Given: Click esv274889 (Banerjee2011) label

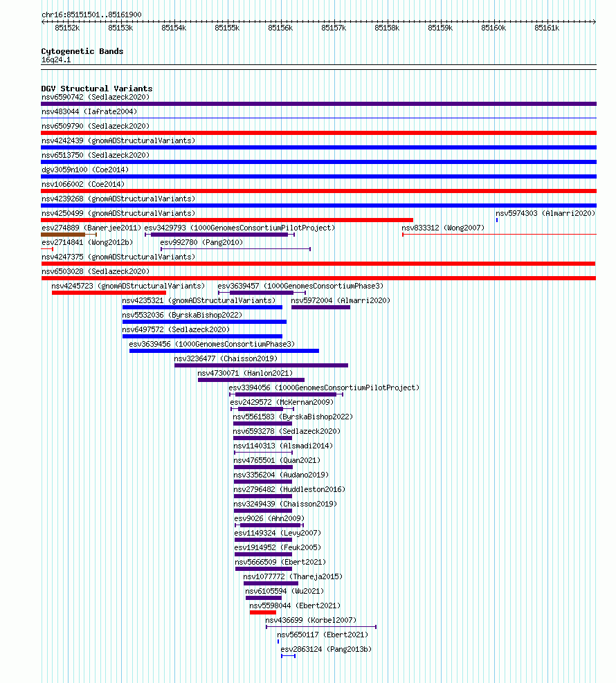Looking at the screenshot, I should point(91,228).
